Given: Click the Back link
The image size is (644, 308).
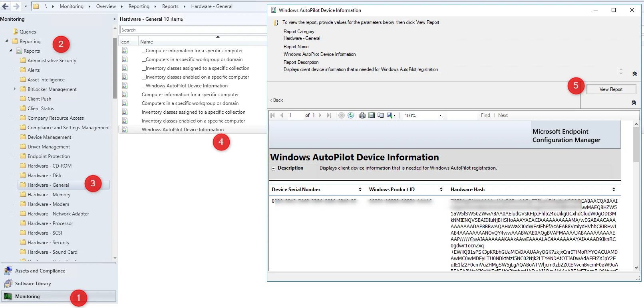Looking at the screenshot, I should pyautogui.click(x=276, y=100).
